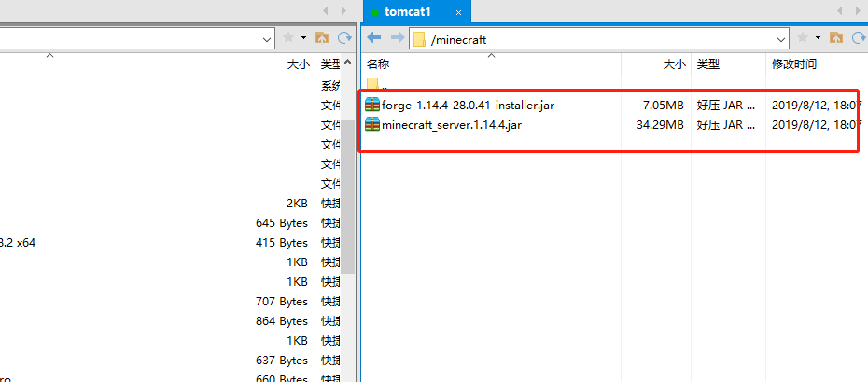Go to home folder in the left local pane

[x=322, y=37]
